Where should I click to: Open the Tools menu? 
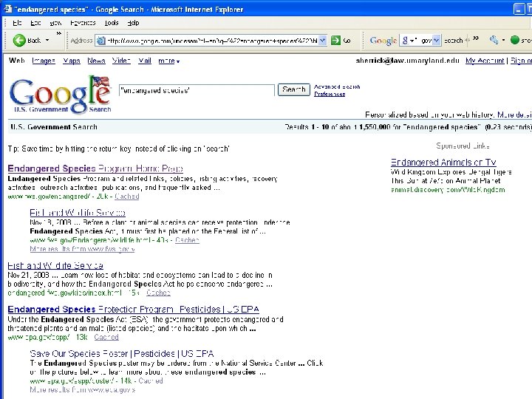[112, 23]
